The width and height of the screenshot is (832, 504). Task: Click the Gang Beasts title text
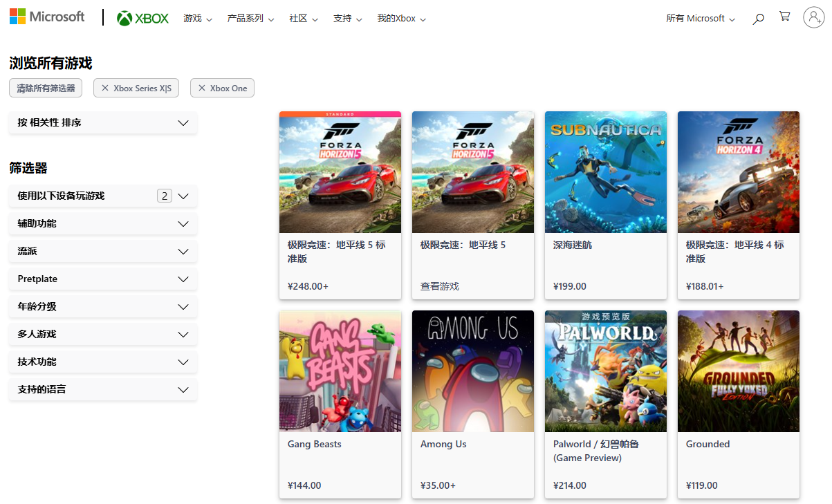[315, 444]
